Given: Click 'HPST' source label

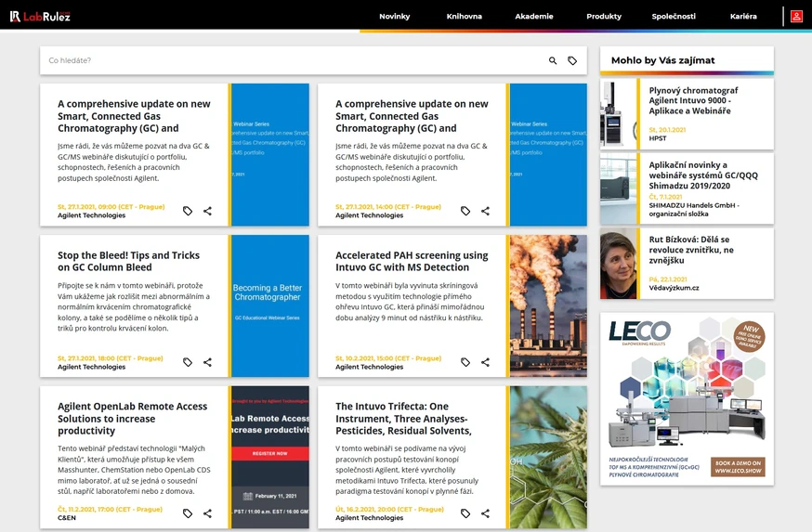Looking at the screenshot, I should (658, 138).
